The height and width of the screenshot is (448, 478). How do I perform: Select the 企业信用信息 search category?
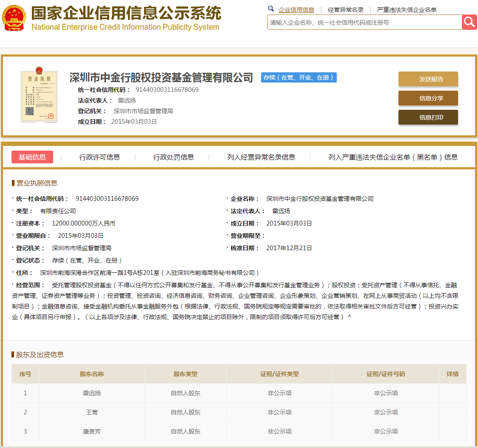(296, 10)
